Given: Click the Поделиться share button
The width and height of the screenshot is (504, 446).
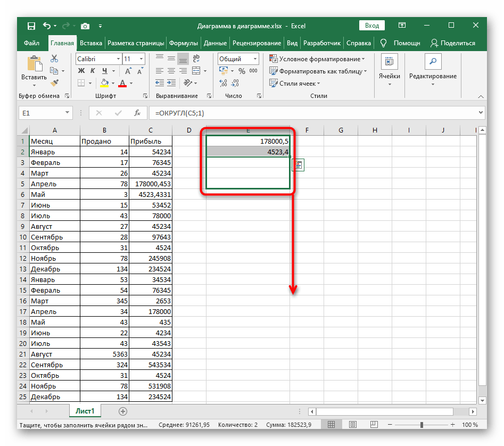Looking at the screenshot, I should [452, 43].
